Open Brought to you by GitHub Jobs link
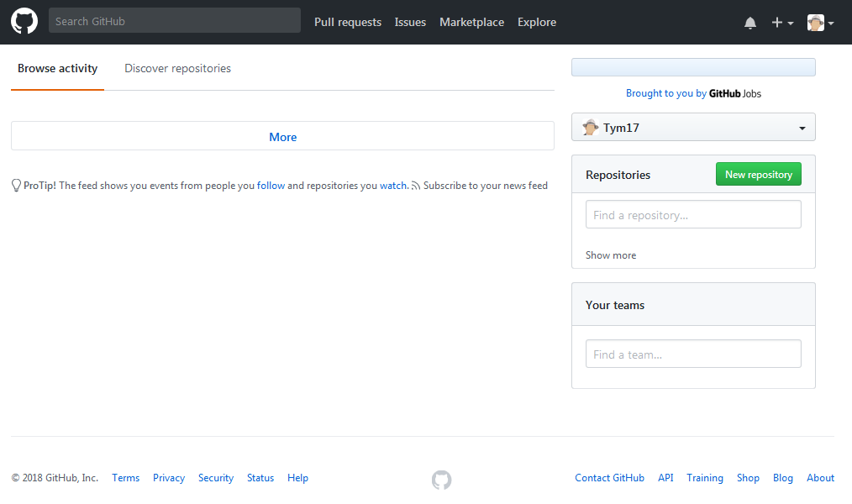The width and height of the screenshot is (852, 504). [x=693, y=93]
